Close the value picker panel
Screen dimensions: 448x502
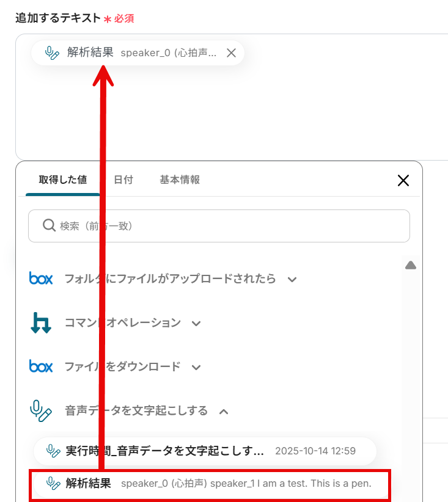click(403, 180)
